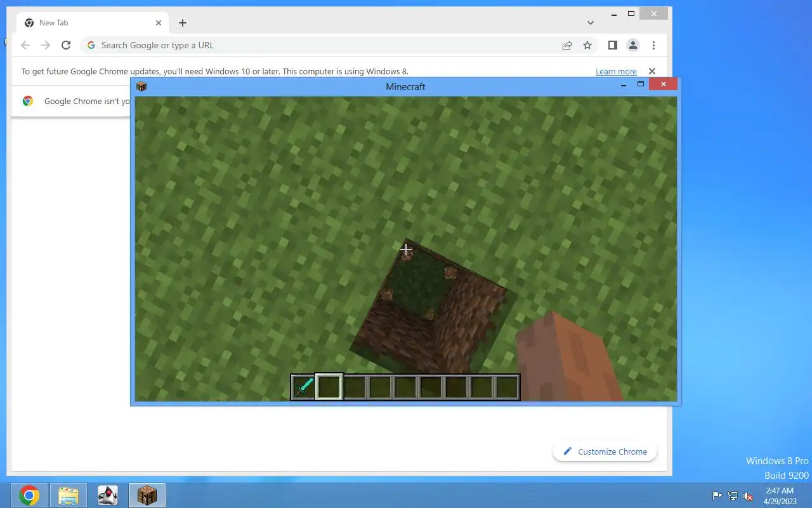The height and width of the screenshot is (508, 812).
Task: Close the Minecraft window
Action: coord(664,84)
